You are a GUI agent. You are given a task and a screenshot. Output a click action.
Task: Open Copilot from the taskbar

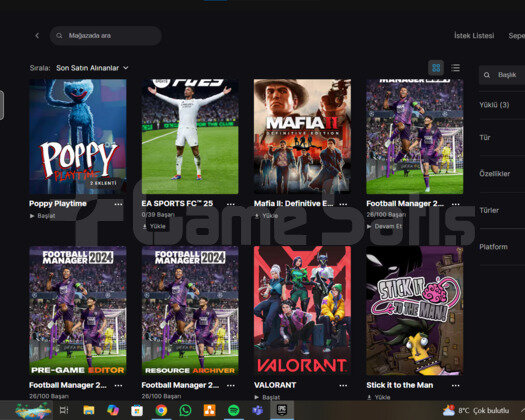[x=113, y=410]
